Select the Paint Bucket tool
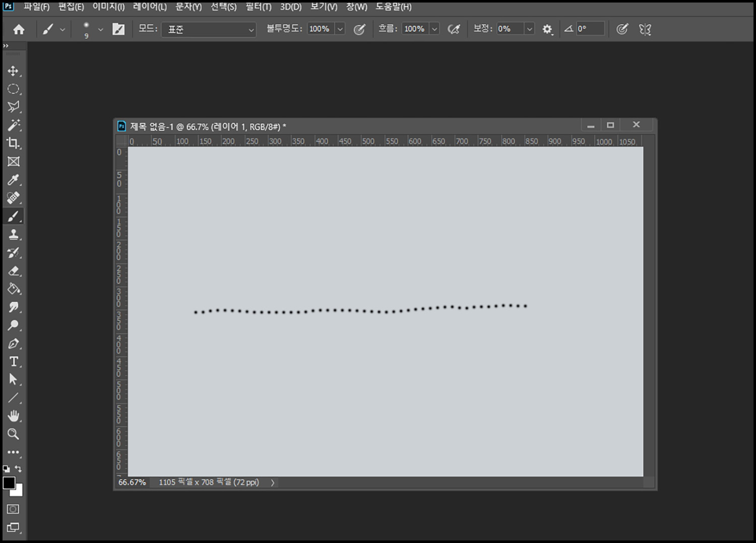Viewport: 756px width, 543px height. 13,289
